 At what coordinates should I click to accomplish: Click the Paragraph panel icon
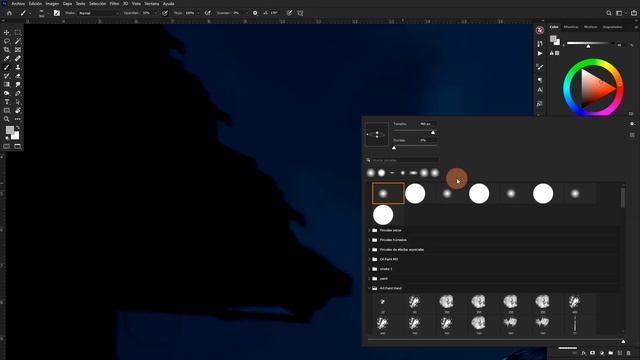point(540,80)
